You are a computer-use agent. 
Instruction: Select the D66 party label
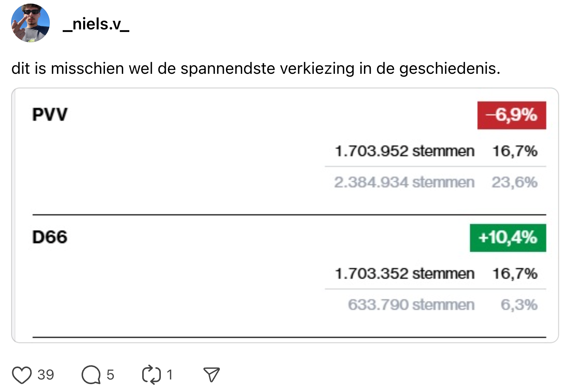click(x=50, y=237)
